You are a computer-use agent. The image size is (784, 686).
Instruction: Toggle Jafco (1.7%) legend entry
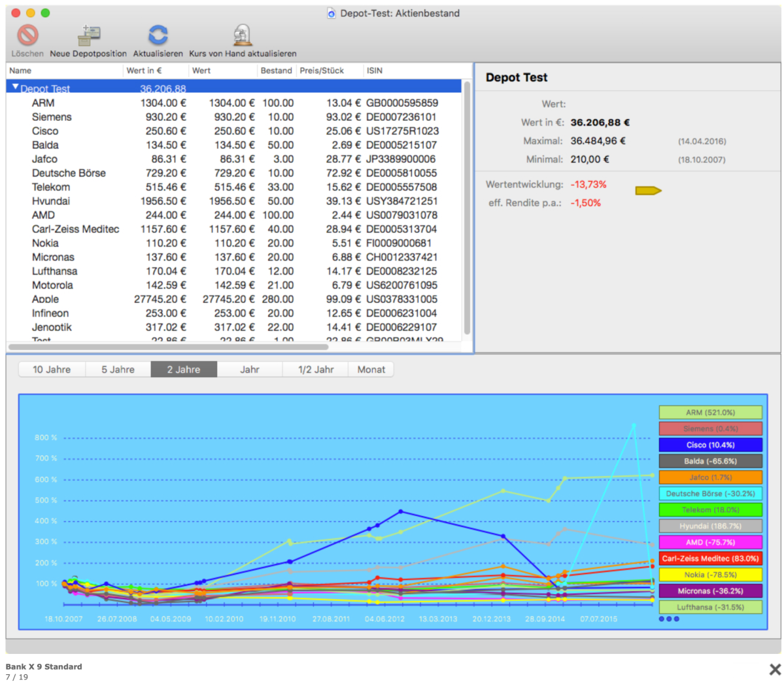[x=711, y=477]
